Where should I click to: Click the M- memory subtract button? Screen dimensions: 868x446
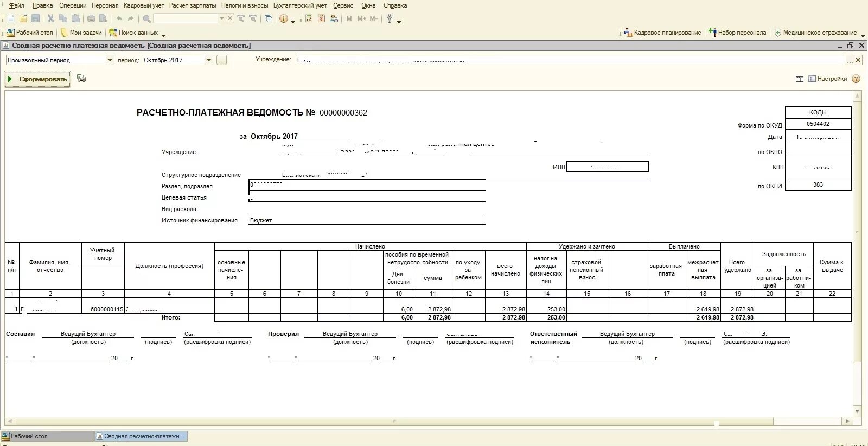point(374,18)
